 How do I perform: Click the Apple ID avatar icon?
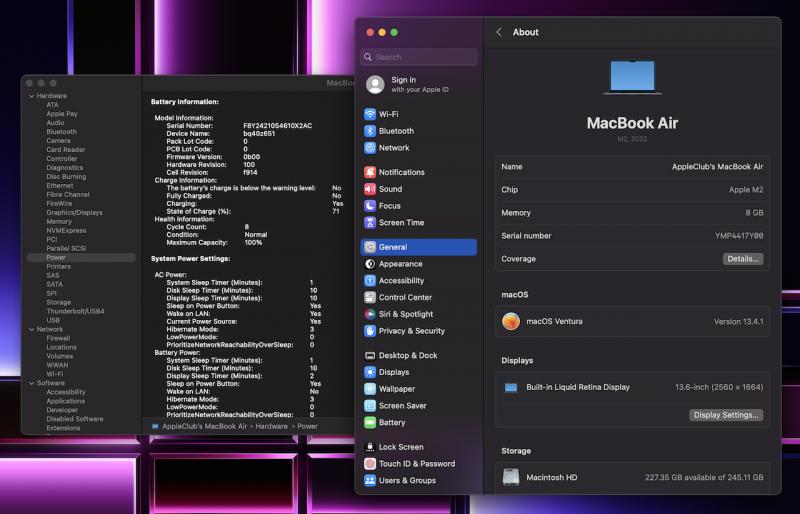coord(375,85)
